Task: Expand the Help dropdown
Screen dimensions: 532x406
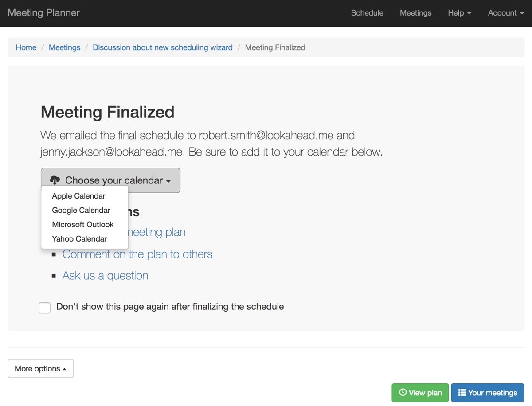Action: (x=457, y=13)
